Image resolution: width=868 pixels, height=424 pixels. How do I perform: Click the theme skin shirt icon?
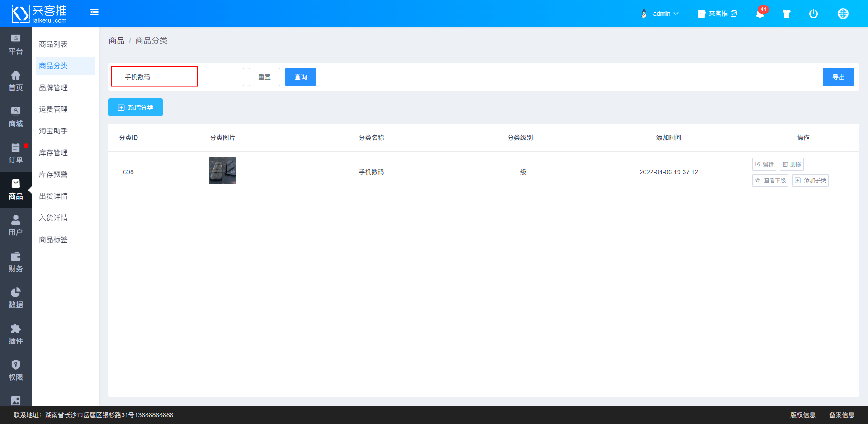click(x=787, y=14)
